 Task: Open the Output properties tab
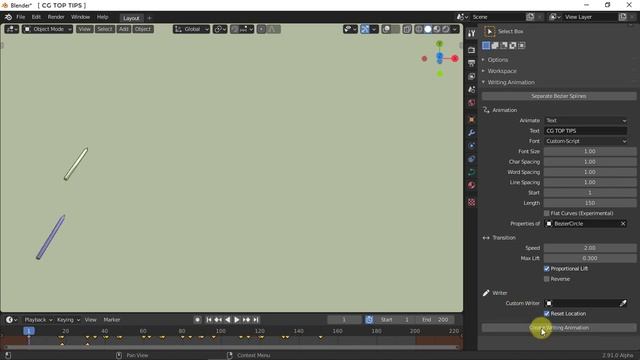(x=471, y=63)
